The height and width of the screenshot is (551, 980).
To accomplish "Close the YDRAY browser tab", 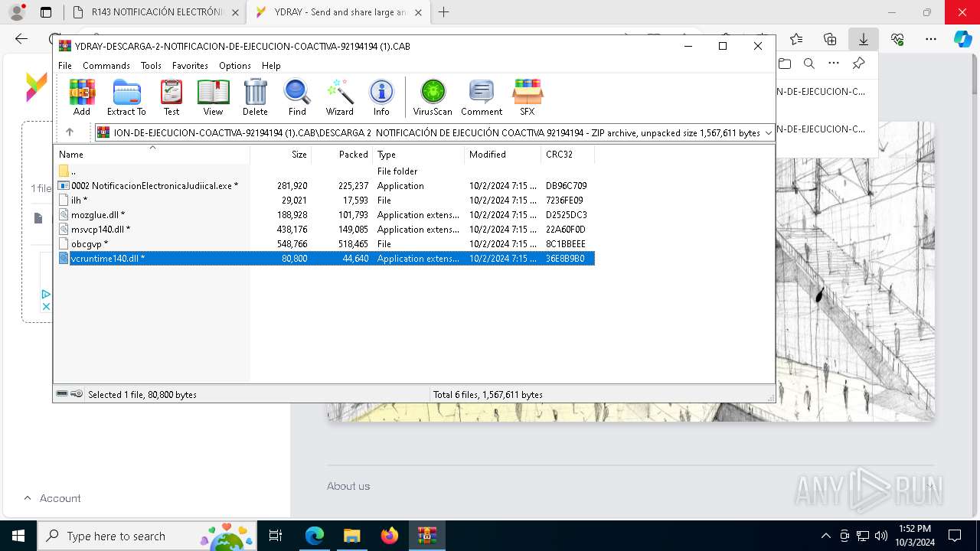I will (418, 12).
